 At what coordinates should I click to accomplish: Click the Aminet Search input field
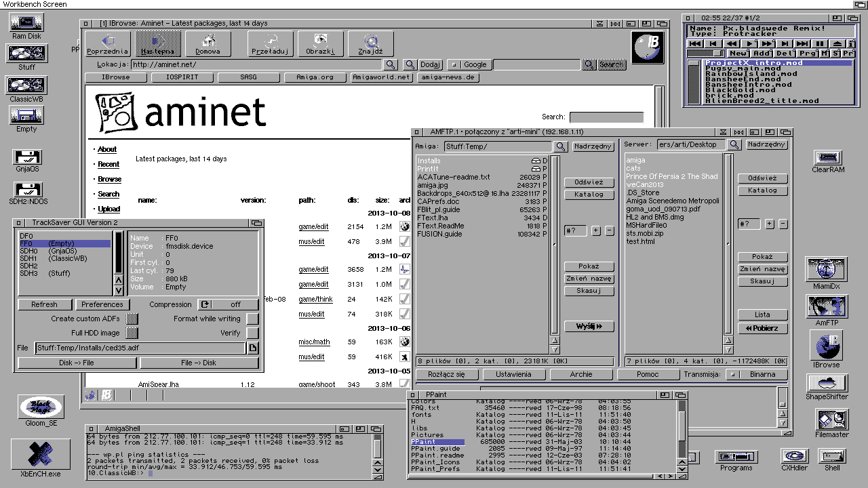(x=606, y=117)
